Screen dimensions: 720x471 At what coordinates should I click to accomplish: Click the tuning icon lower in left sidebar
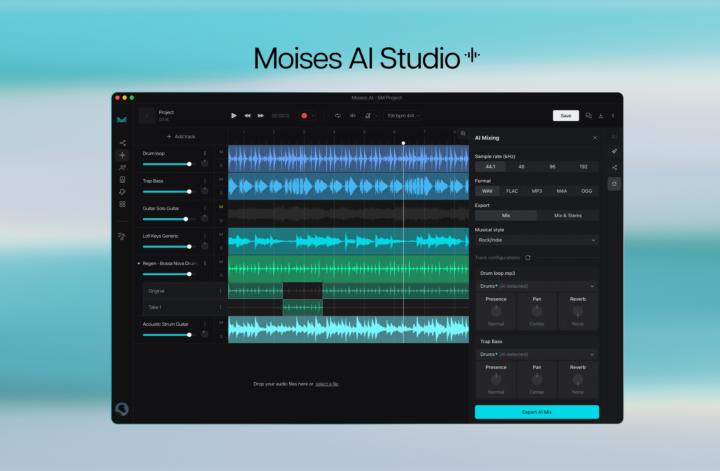[x=122, y=236]
